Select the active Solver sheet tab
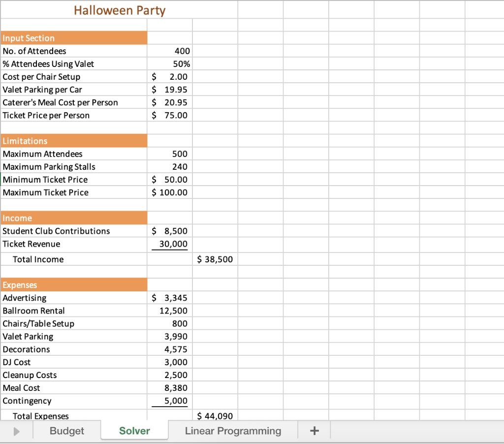The height and width of the screenshot is (444, 504). [x=134, y=431]
